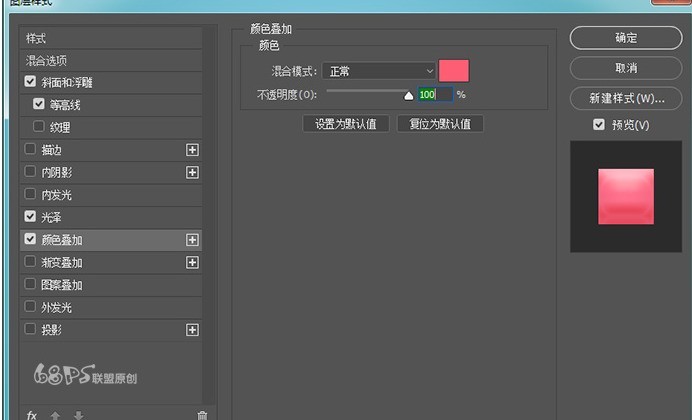Viewport: 692px width, 420px height.
Task: Select the Contour (等高线) sub-entry label
Action: click(65, 105)
